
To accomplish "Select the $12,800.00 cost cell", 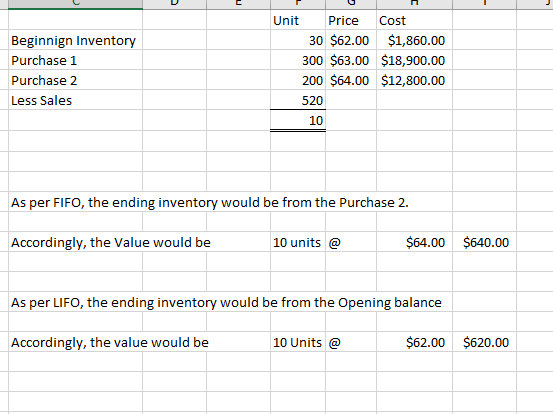I will tap(414, 80).
